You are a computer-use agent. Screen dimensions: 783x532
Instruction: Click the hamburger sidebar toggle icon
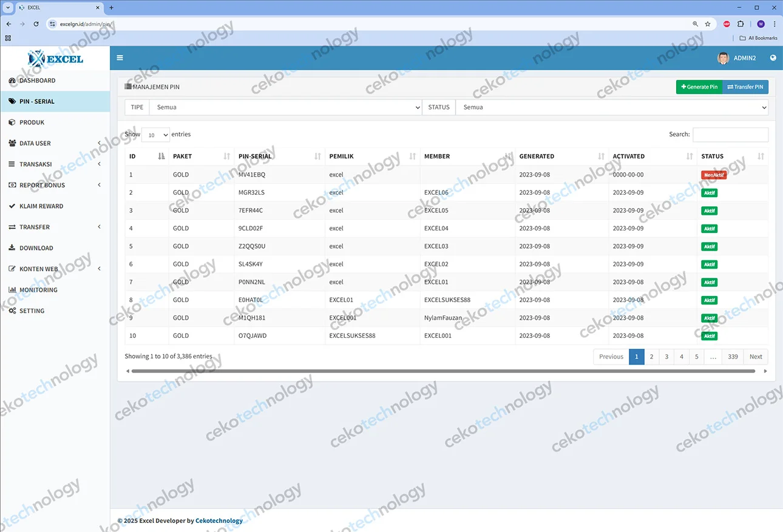point(120,58)
